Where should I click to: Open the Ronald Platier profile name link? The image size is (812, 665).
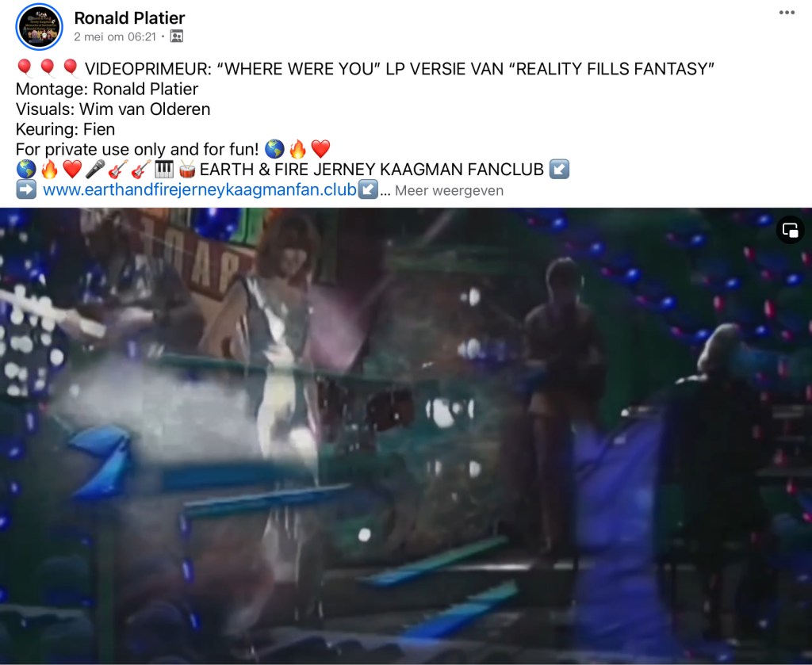coord(129,17)
